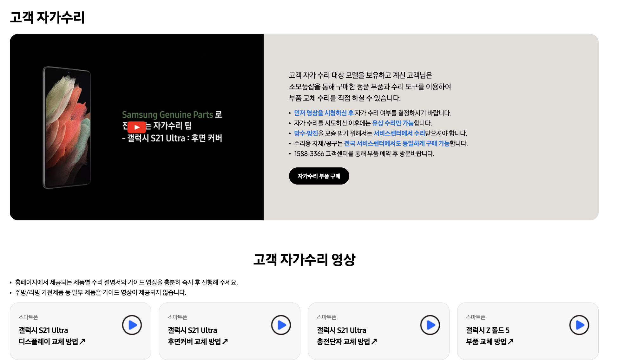Image resolution: width=618 pixels, height=364 pixels.
Task: Click the 주방/리빙 가전제품 notice line
Action: click(101, 292)
